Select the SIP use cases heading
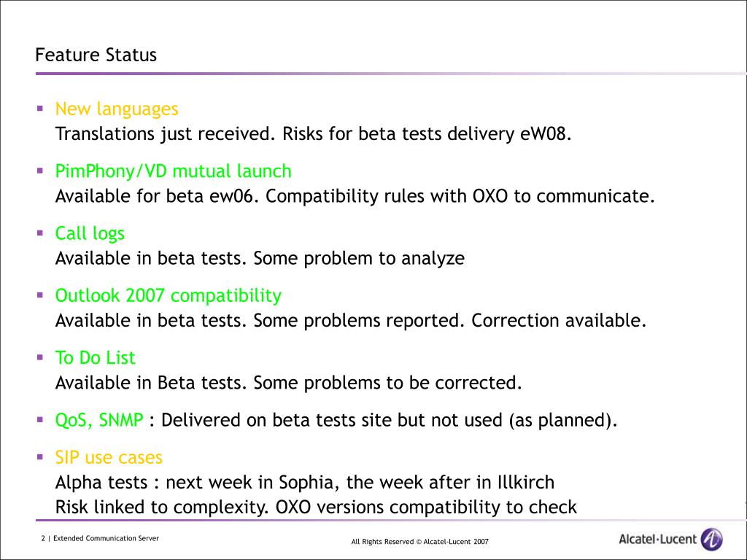The image size is (747, 560). 109,457
